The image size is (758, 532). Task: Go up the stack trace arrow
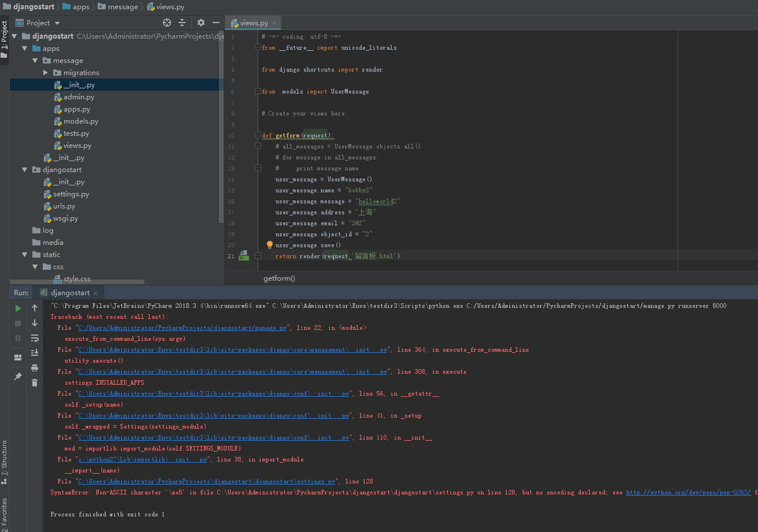[35, 308]
